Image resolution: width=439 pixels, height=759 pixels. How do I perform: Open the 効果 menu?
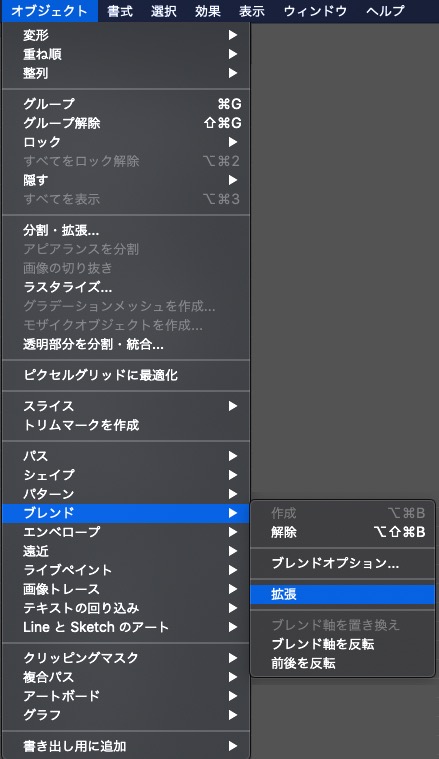(x=208, y=11)
